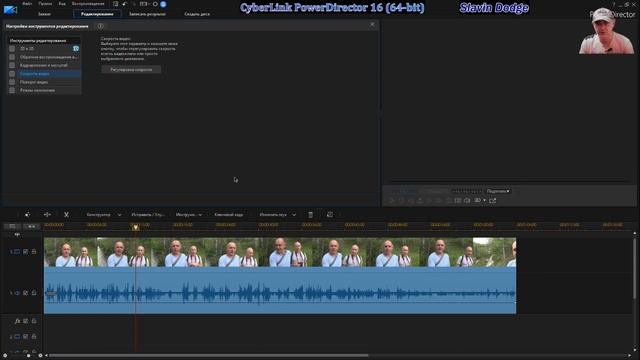640x360 pixels.
Task: Open the Воспроизведение menu
Action: point(88,4)
